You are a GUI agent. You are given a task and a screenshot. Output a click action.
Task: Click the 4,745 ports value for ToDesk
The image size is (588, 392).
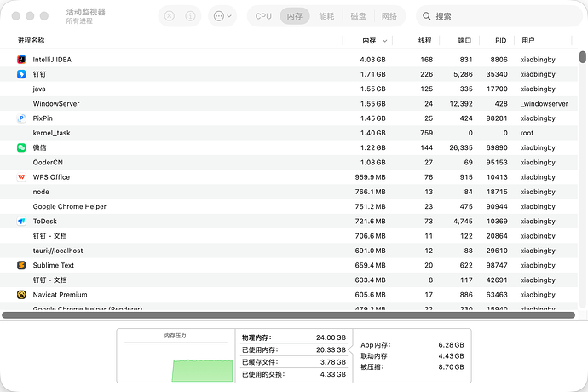point(463,221)
